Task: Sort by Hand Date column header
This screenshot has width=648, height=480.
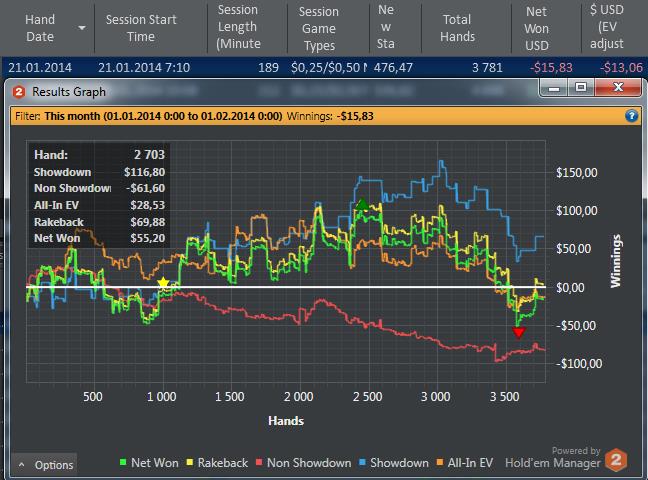Action: pos(40,28)
